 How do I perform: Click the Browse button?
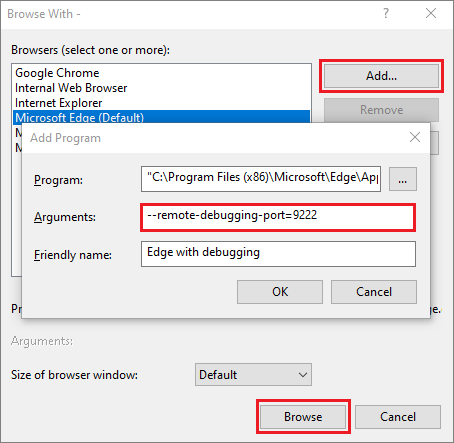tap(303, 417)
